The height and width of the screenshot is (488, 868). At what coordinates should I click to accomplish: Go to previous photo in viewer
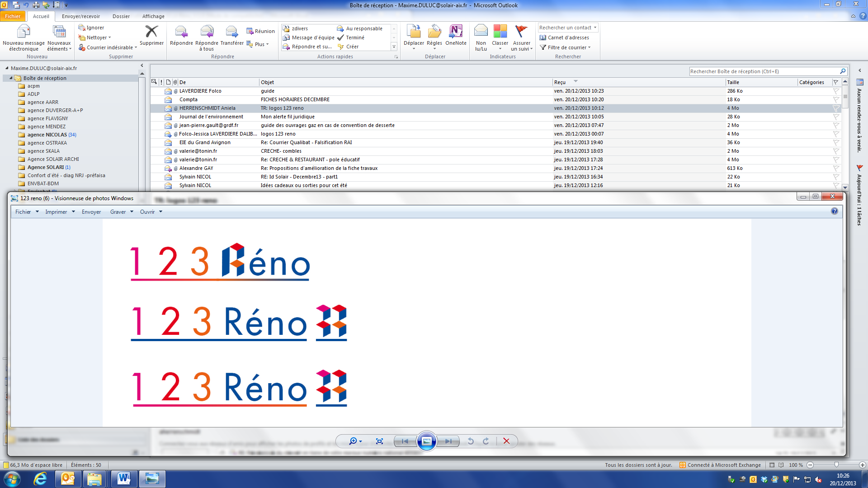[x=405, y=441]
